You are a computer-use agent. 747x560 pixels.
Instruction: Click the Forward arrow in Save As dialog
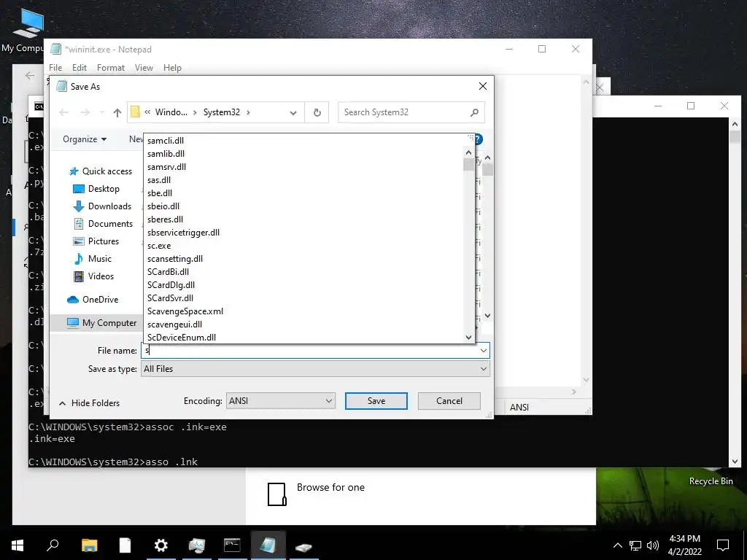pyautogui.click(x=85, y=112)
